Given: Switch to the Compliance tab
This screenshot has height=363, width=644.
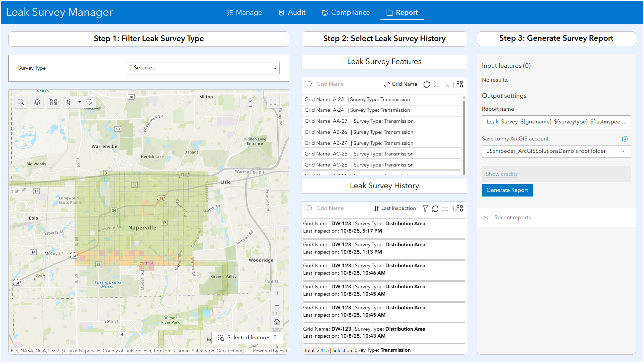Looking at the screenshot, I should 346,12.
